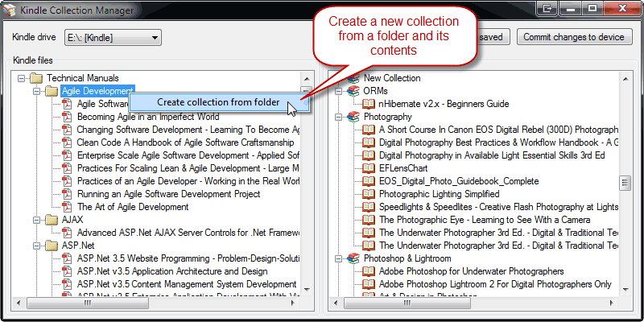Click PDF icon beside Advanced ASP.Net AJAX Server Controls
The width and height of the screenshot is (644, 322).
pyautogui.click(x=67, y=233)
